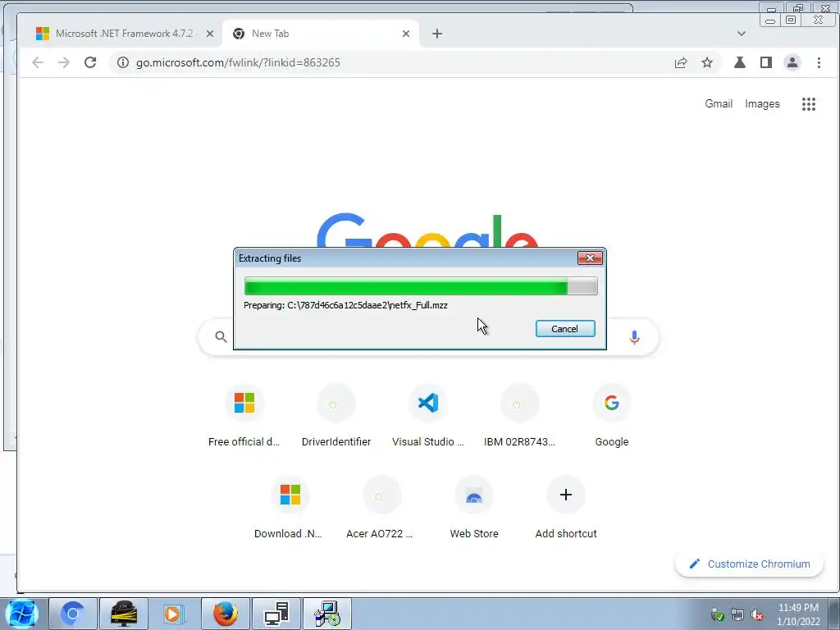The width and height of the screenshot is (840, 630).
Task: Close the New Tab tab
Action: pos(405,34)
